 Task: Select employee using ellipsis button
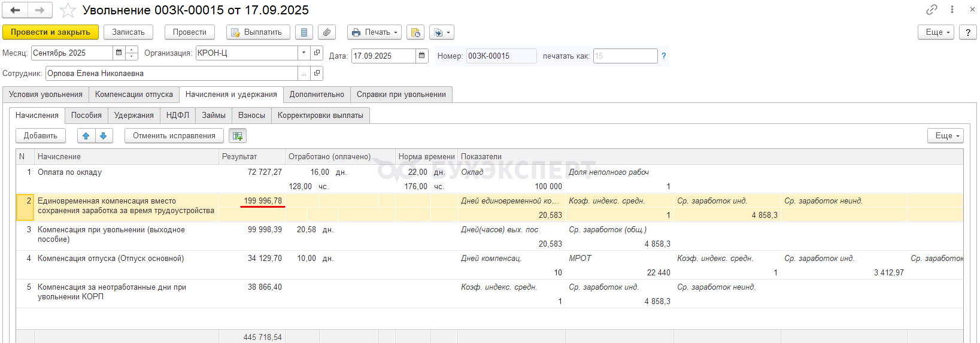(x=304, y=73)
